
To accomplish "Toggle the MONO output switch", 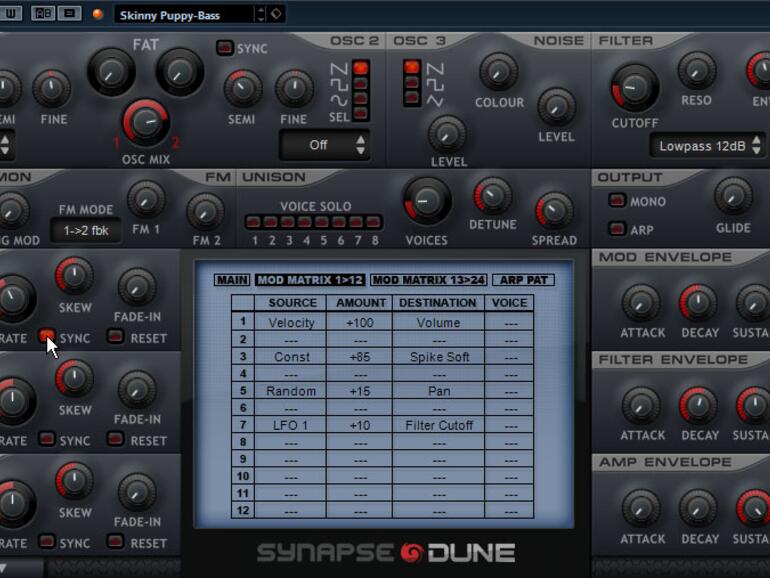I will [x=617, y=200].
